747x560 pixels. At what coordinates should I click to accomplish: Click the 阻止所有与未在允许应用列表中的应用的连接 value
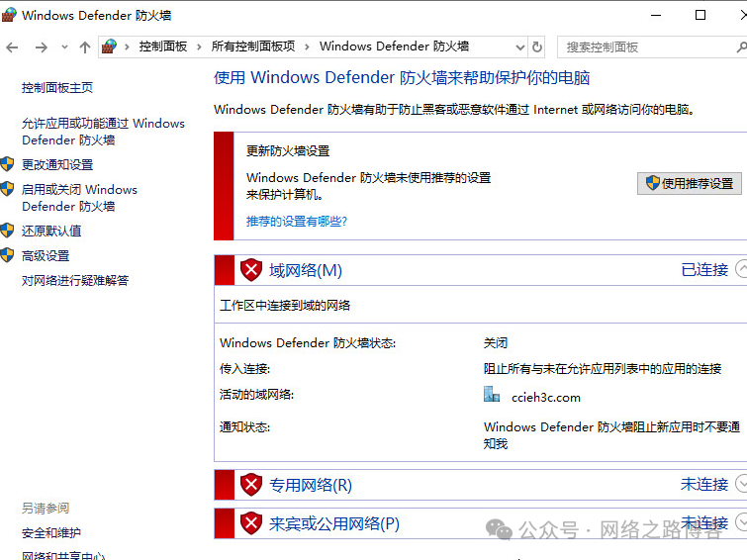click(x=603, y=369)
